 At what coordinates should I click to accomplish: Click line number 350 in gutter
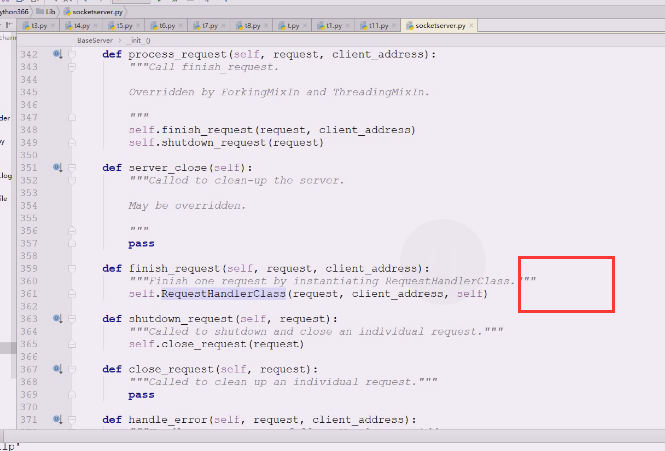[29, 155]
